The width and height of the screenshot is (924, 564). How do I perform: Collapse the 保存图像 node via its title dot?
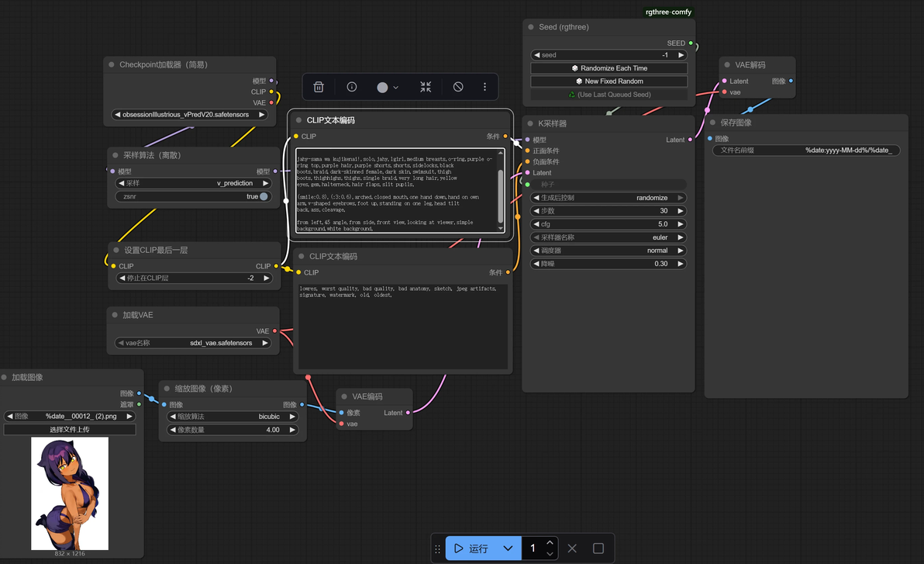[x=712, y=122]
